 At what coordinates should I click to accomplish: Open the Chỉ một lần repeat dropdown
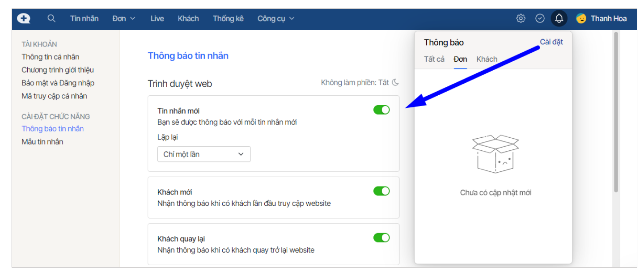[x=204, y=154]
